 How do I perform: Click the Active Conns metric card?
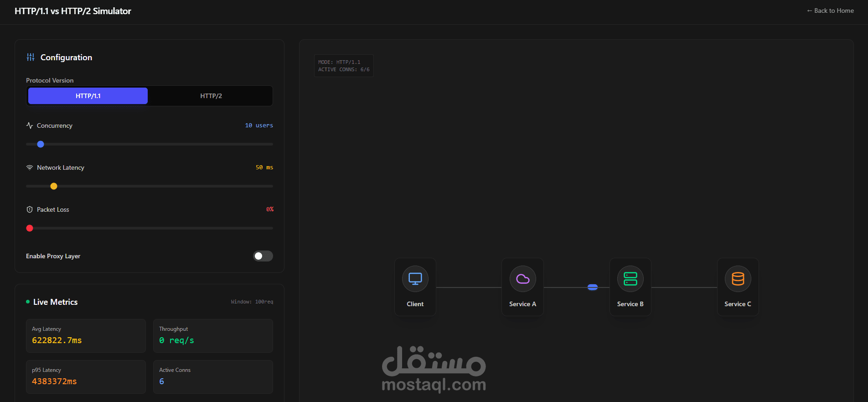tap(213, 377)
